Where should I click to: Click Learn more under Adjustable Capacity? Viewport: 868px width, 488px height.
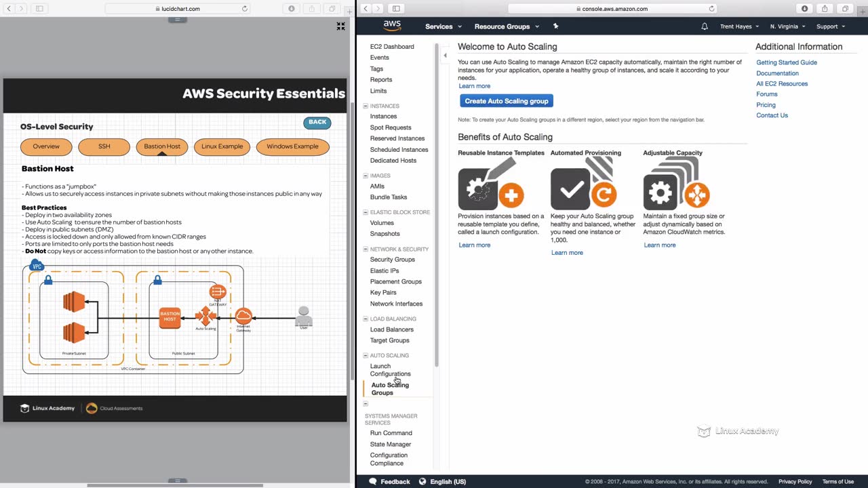click(660, 245)
